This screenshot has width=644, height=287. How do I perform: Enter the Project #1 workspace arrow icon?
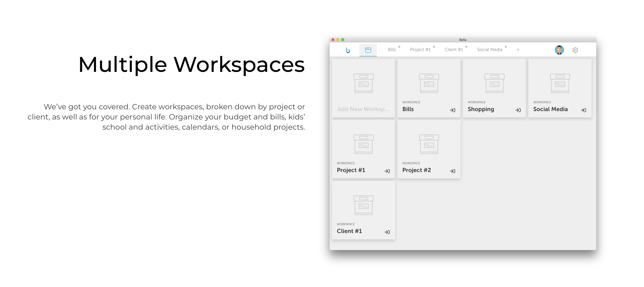[x=387, y=171]
